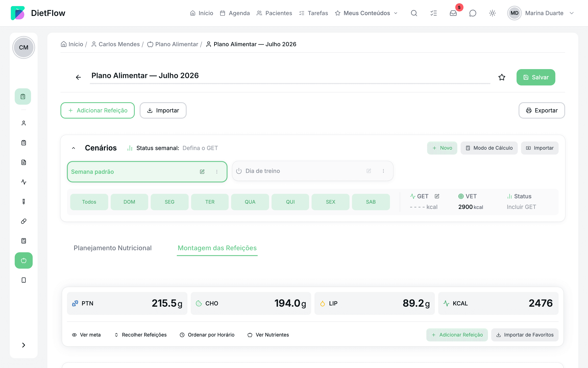Viewport: 588px width, 368px height.
Task: Click the CM patient avatar in sidebar
Action: 23,47
